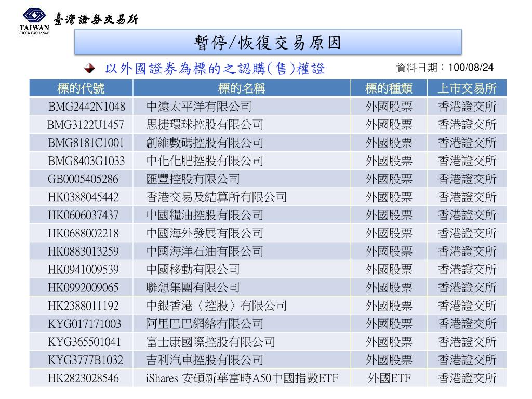Click the Taiwan Stock Exchange logo
532x399 pixels.
(x=34, y=21)
